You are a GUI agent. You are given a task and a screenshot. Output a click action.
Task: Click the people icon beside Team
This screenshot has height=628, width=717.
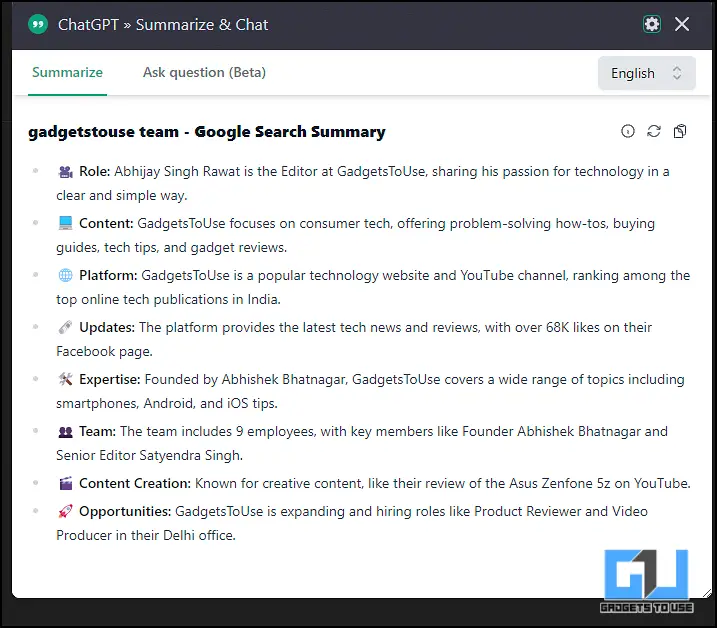tap(65, 431)
